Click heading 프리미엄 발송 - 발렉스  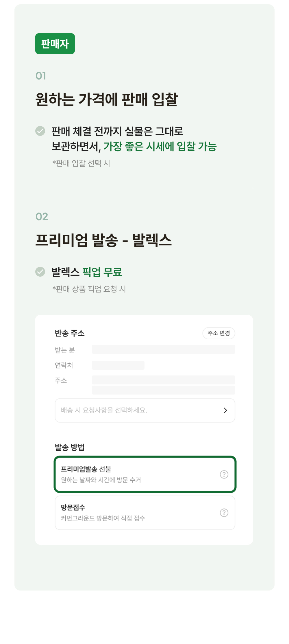(103, 240)
